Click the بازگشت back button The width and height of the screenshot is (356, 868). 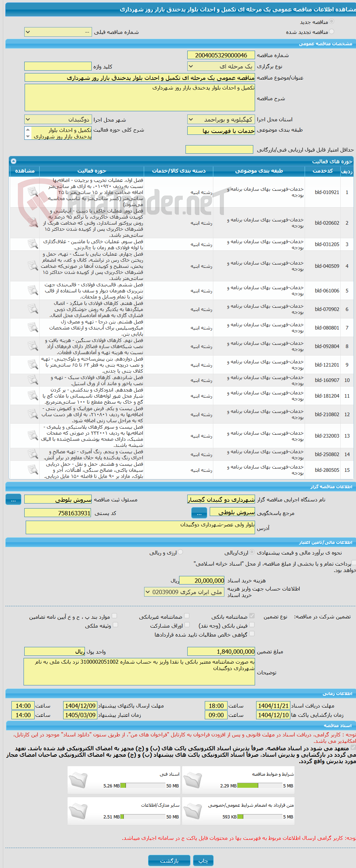coord(169,861)
